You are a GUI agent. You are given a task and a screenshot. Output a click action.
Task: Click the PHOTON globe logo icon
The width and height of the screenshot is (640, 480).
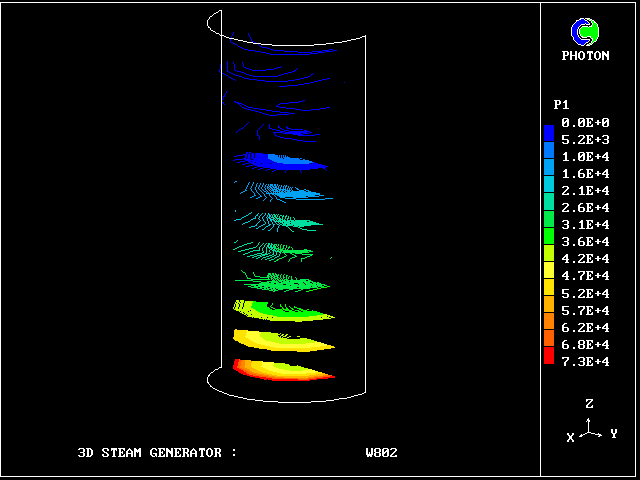[585, 31]
